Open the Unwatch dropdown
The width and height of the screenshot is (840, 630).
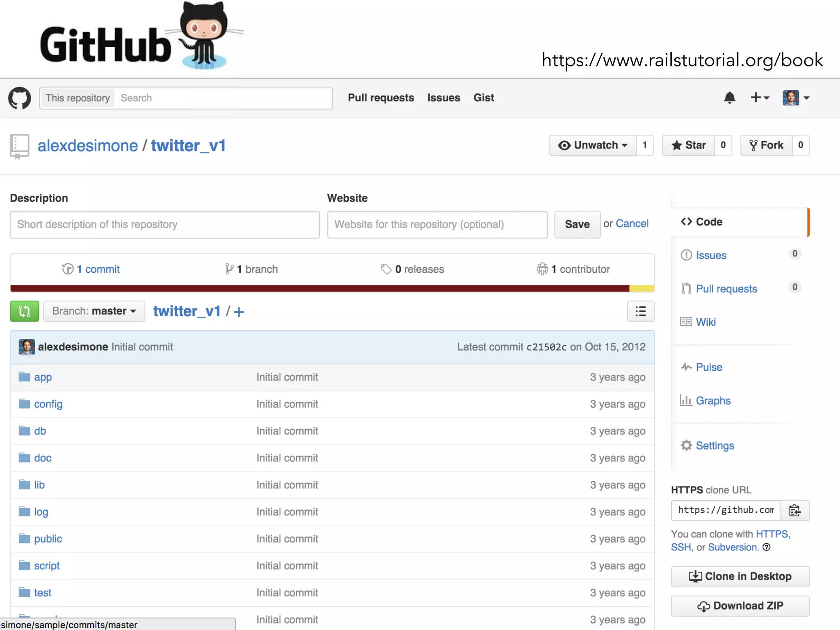pos(593,145)
